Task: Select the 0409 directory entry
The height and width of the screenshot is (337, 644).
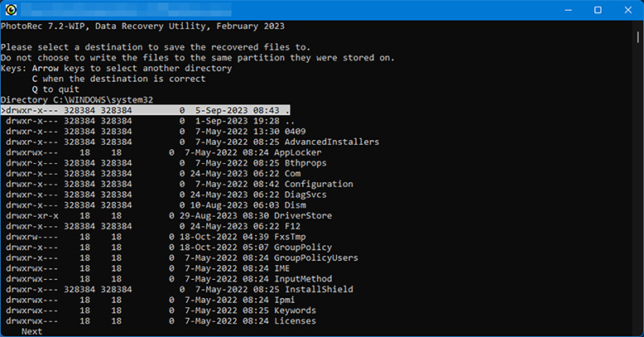Action: (156, 132)
